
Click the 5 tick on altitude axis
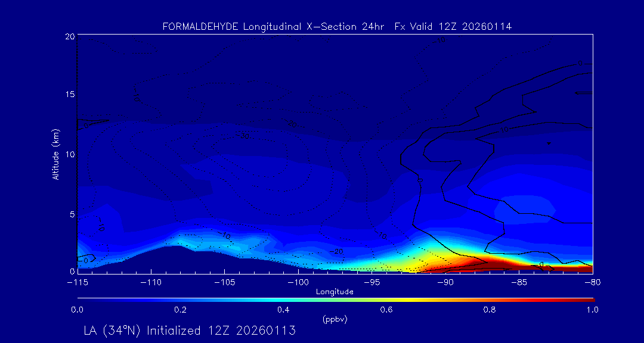pos(72,214)
